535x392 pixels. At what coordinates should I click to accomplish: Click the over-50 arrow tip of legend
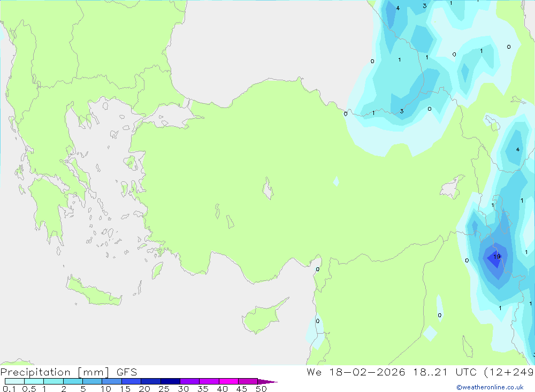(x=268, y=382)
